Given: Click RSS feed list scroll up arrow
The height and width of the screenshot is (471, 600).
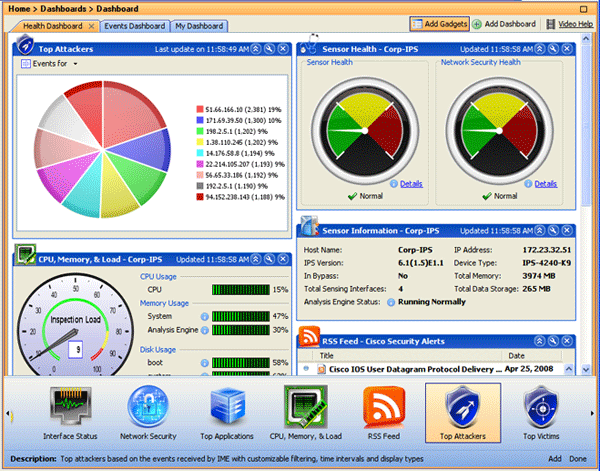Looking at the screenshot, I should pos(569,369).
